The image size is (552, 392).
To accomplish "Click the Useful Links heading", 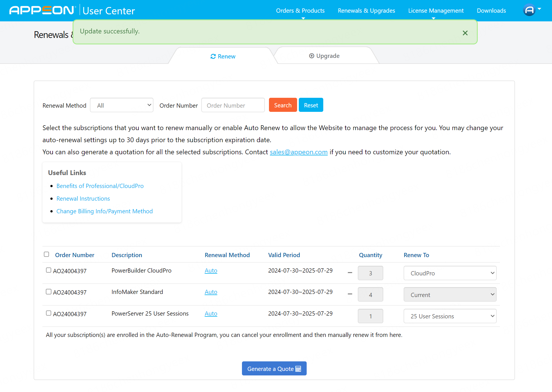I will click(x=67, y=173).
